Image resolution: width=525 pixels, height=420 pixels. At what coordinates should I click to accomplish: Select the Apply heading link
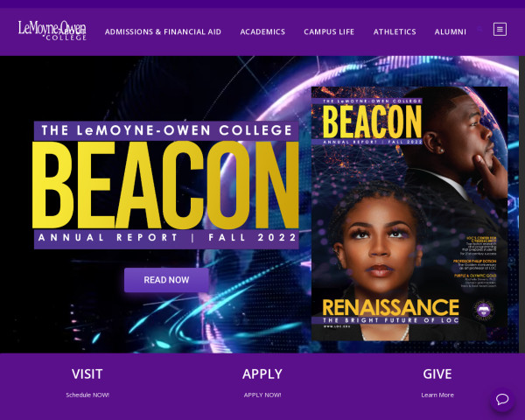tap(262, 374)
